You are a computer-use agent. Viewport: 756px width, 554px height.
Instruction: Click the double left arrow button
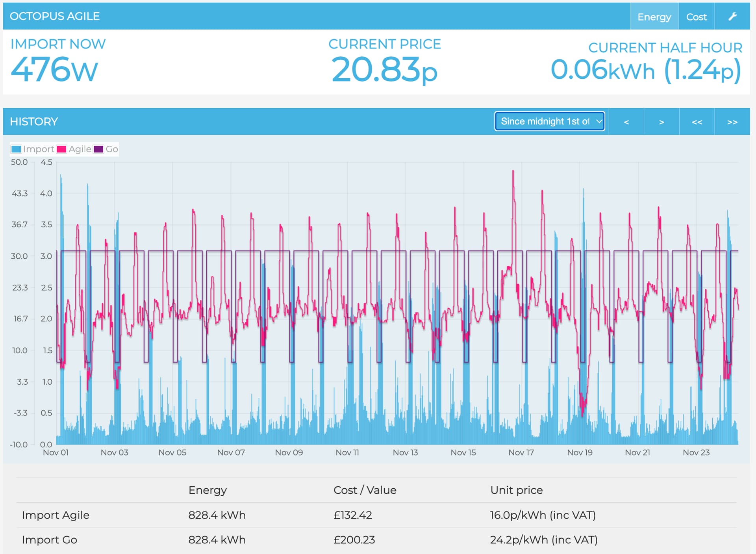click(x=697, y=122)
